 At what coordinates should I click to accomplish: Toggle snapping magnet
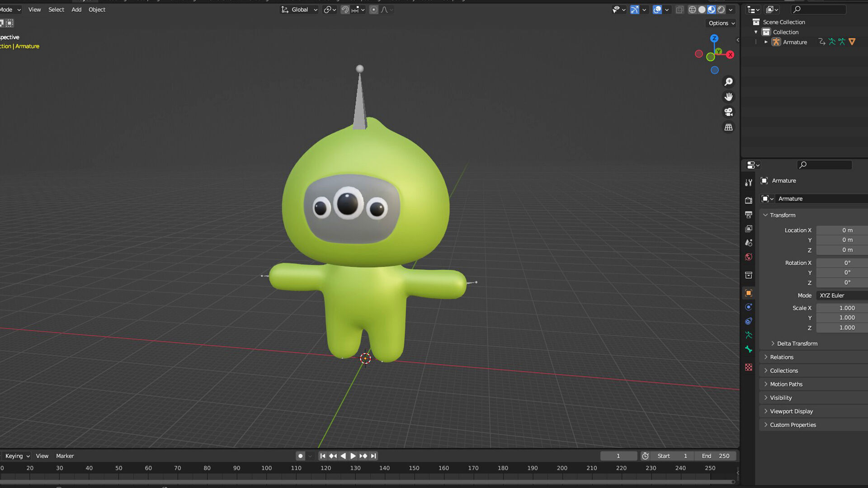click(345, 9)
